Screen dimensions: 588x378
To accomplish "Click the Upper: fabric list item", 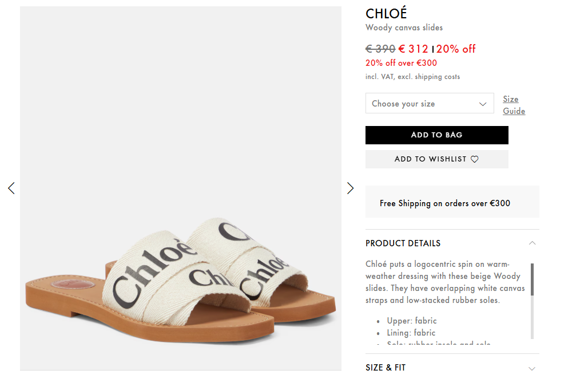I will coord(411,321).
